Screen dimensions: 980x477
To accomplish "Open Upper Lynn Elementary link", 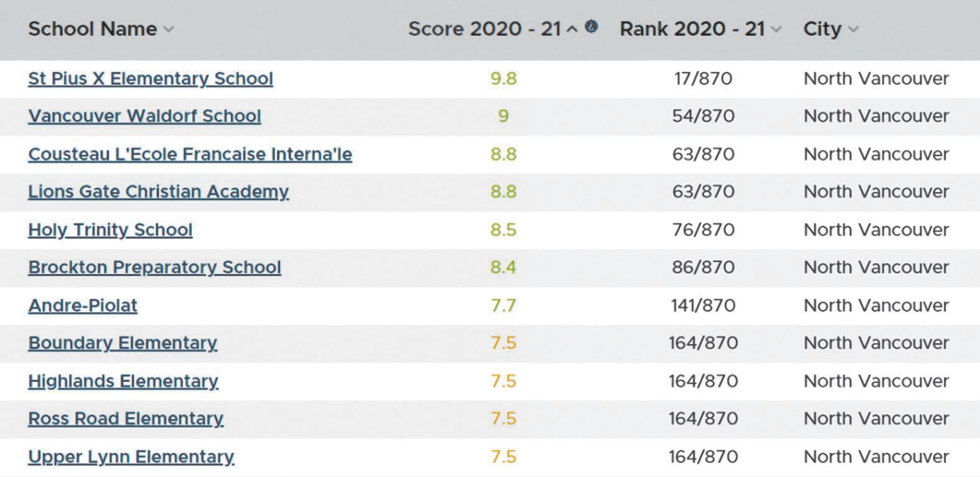I will [x=131, y=456].
